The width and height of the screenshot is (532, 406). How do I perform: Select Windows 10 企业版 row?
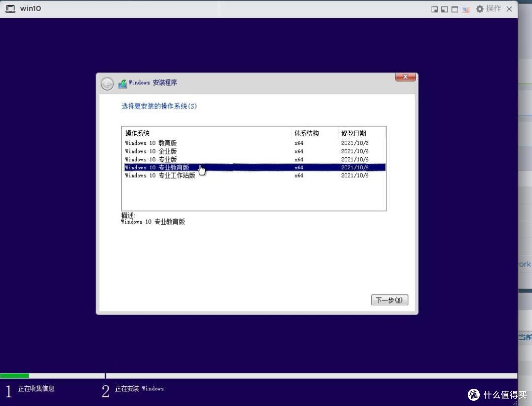254,151
